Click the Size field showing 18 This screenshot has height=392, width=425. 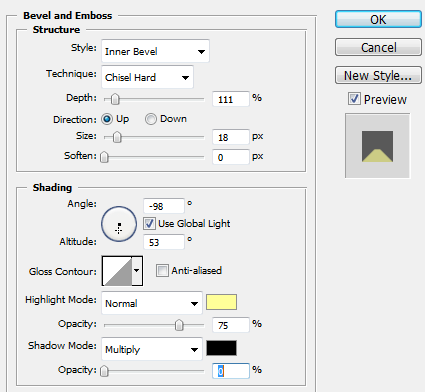pos(231,137)
